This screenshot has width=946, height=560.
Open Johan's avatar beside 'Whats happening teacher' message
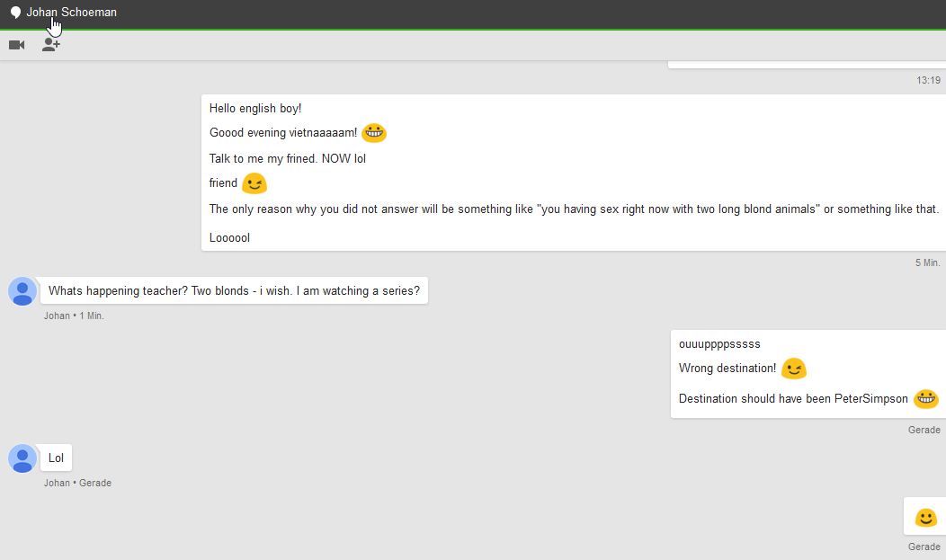tap(22, 291)
